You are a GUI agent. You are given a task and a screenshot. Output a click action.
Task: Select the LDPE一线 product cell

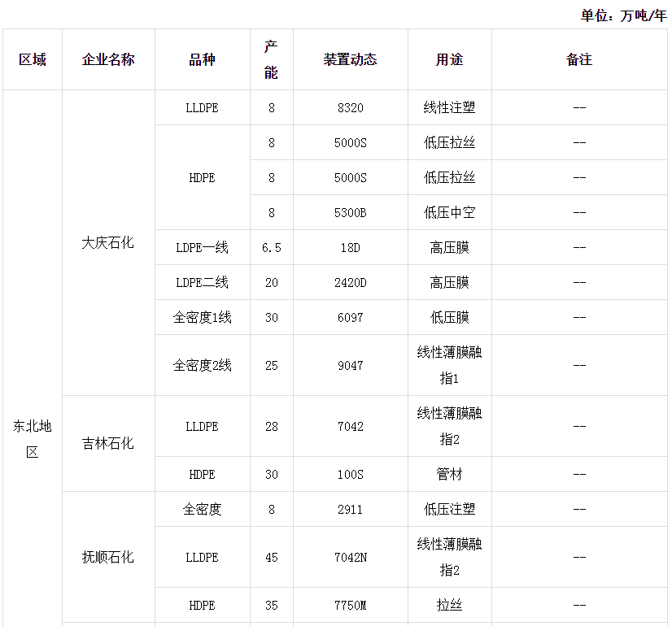click(202, 248)
